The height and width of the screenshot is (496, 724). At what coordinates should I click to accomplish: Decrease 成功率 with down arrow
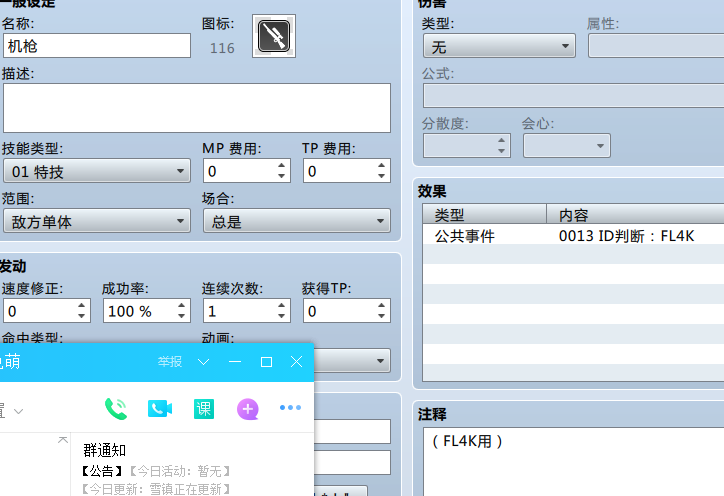[181, 316]
